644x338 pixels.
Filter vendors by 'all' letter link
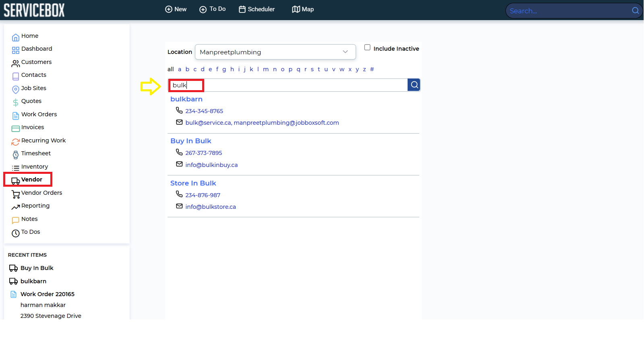coord(171,69)
